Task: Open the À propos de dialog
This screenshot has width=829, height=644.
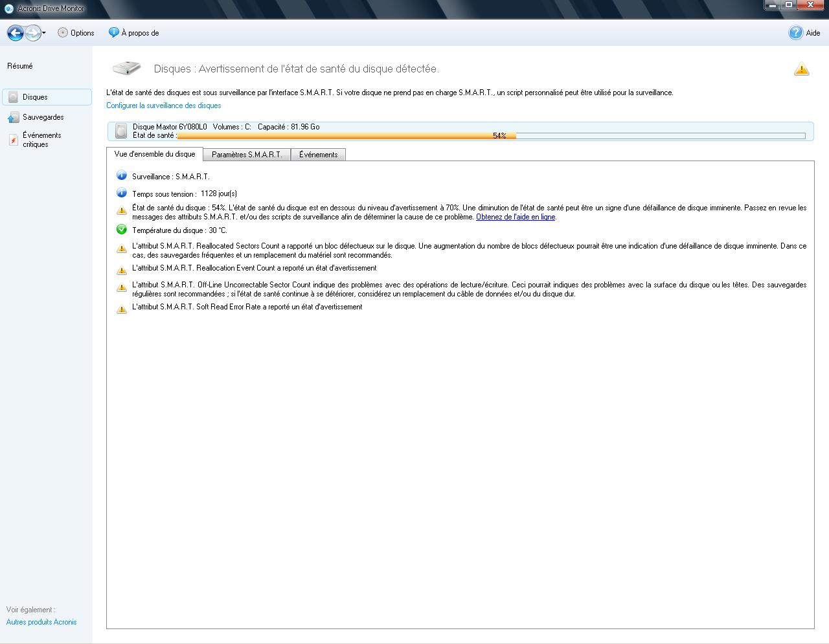Action: pos(140,33)
